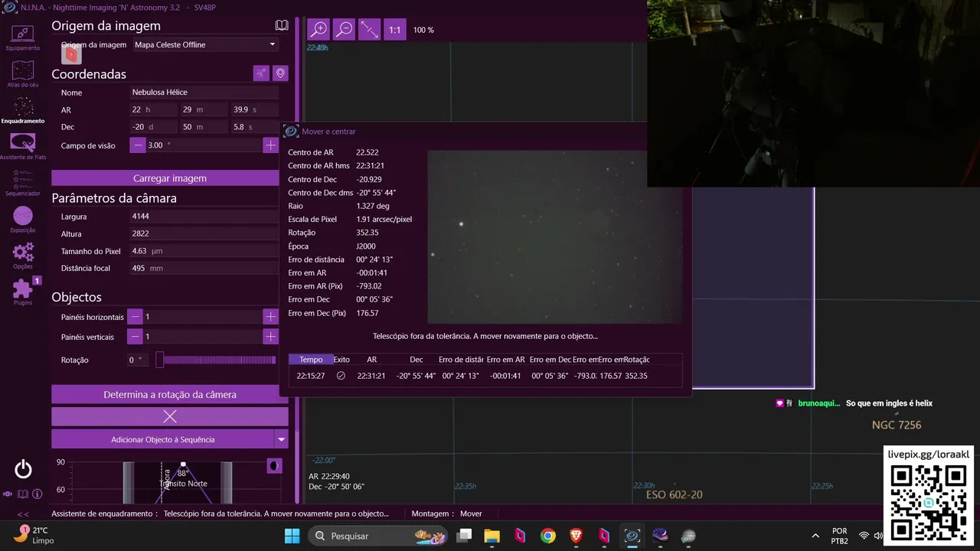
Task: Click the Dec column header in results table
Action: click(416, 359)
